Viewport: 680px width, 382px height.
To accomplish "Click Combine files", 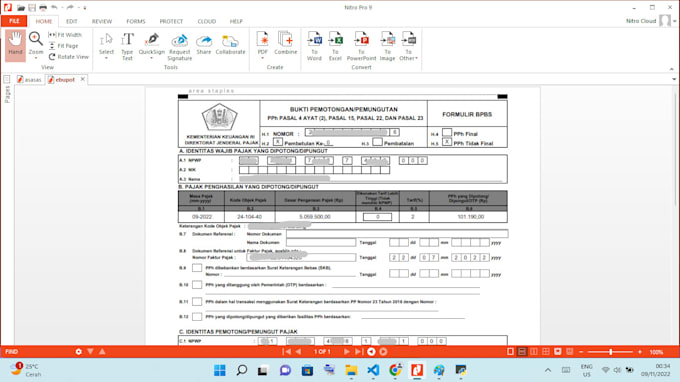I will (285, 42).
